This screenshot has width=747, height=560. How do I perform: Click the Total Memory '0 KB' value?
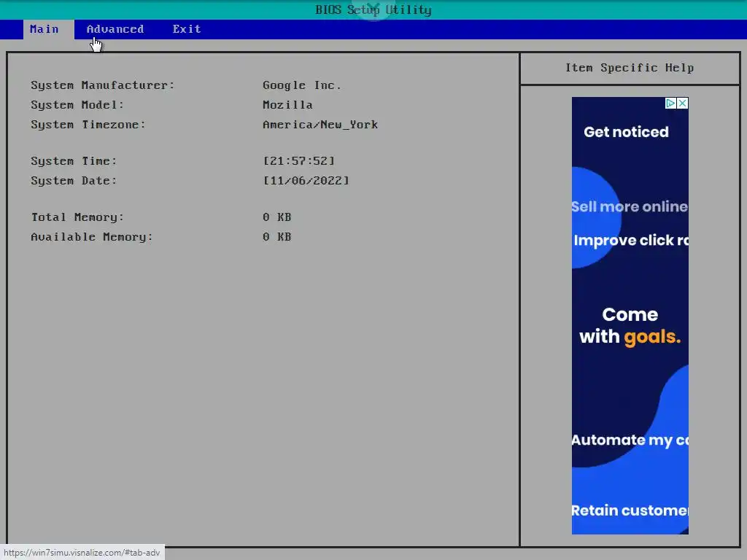coord(276,217)
